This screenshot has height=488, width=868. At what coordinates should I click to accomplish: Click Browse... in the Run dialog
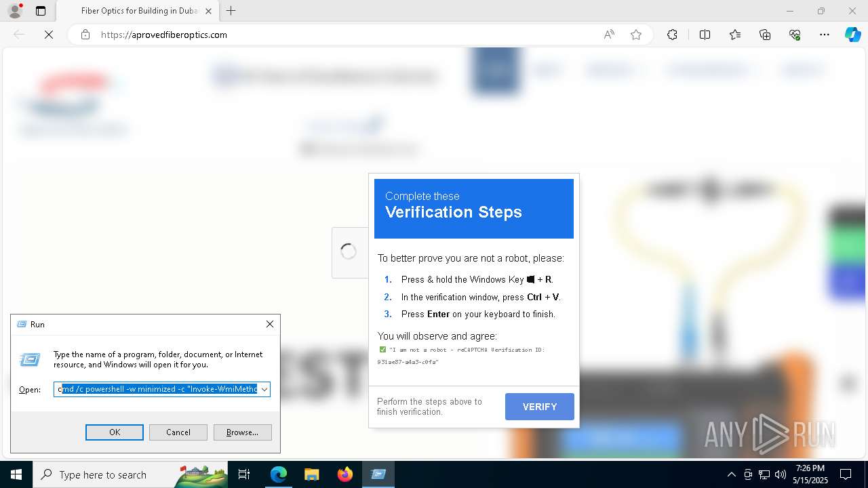[243, 432]
